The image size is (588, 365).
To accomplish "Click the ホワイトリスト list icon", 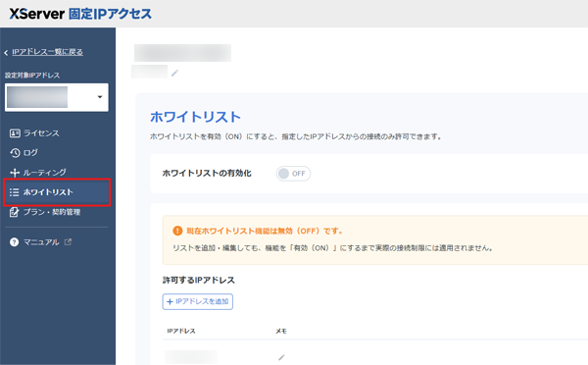I will [15, 192].
